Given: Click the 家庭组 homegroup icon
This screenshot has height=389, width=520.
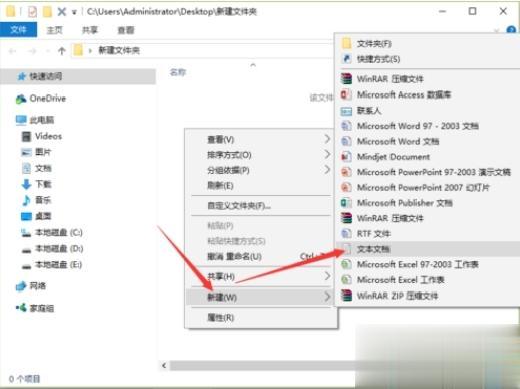Looking at the screenshot, I should coord(21,308).
